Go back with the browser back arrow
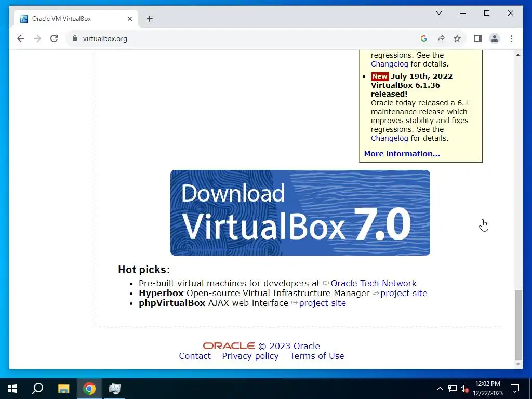Viewport: 532px width, 399px height. click(x=21, y=38)
